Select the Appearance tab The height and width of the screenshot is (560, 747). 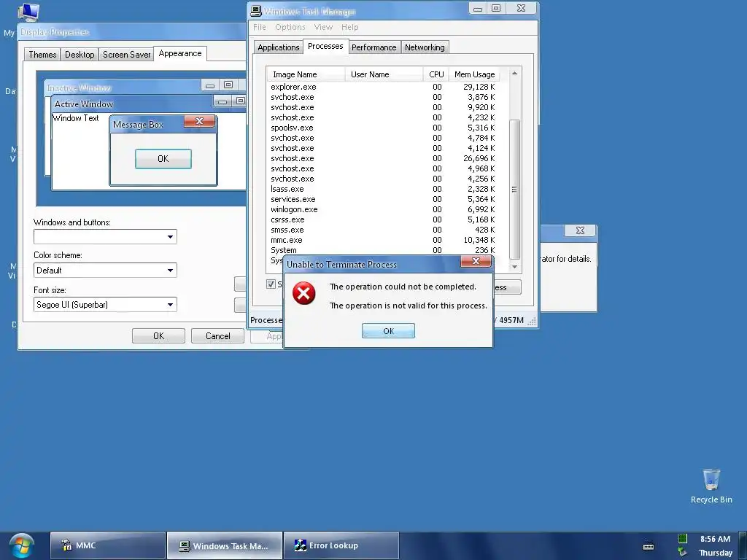point(180,53)
